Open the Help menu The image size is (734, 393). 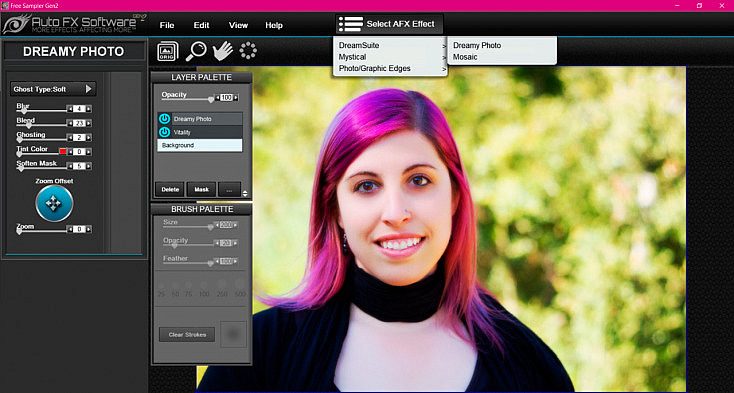274,25
